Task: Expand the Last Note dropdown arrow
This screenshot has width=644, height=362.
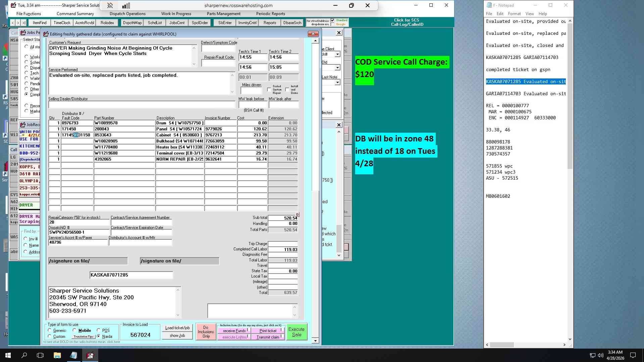Action: tap(337, 82)
